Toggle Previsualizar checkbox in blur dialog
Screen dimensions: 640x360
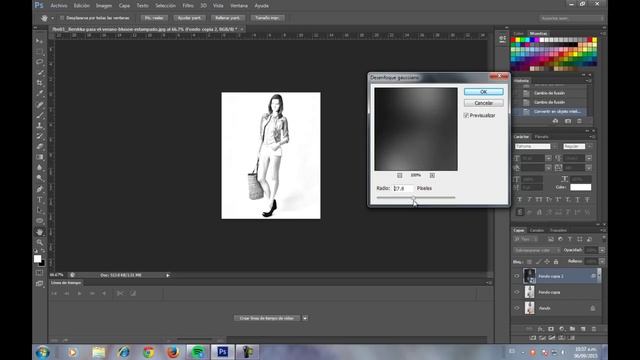(x=466, y=116)
